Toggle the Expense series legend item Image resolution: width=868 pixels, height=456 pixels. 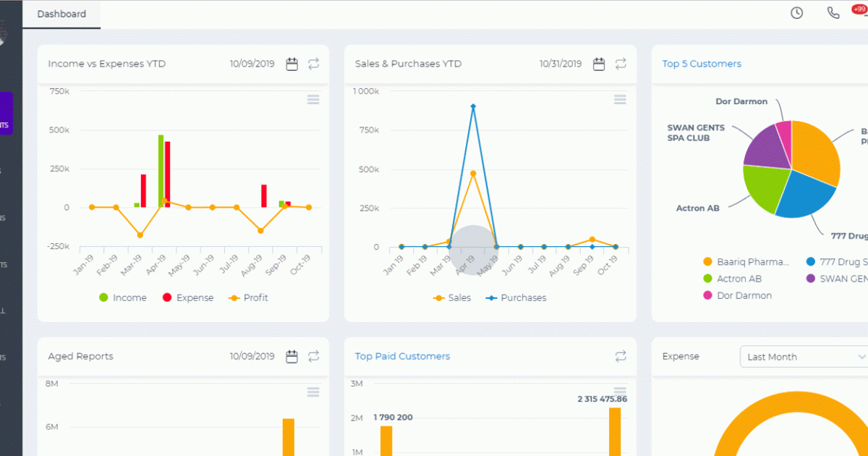point(188,297)
